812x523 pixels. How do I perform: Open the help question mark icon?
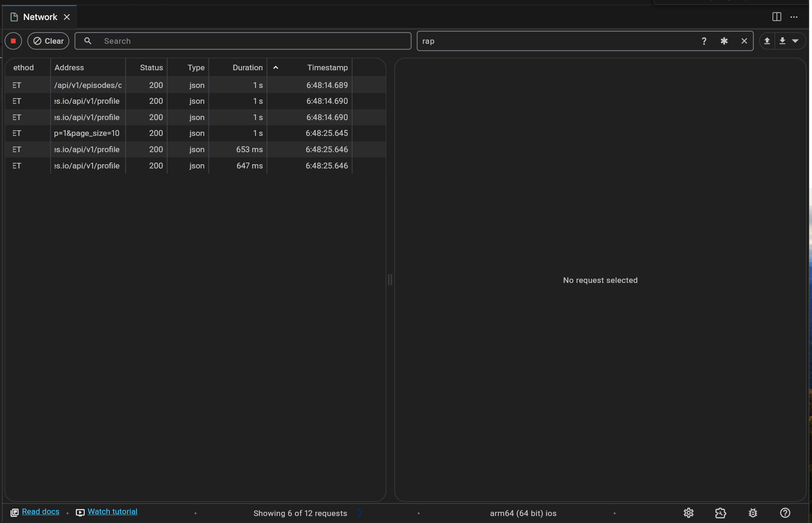click(x=785, y=513)
